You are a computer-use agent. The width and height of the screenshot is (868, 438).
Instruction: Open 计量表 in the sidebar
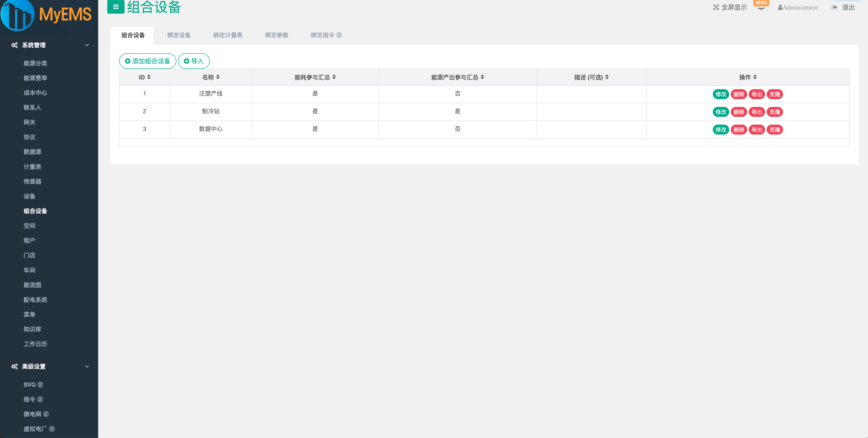point(32,167)
